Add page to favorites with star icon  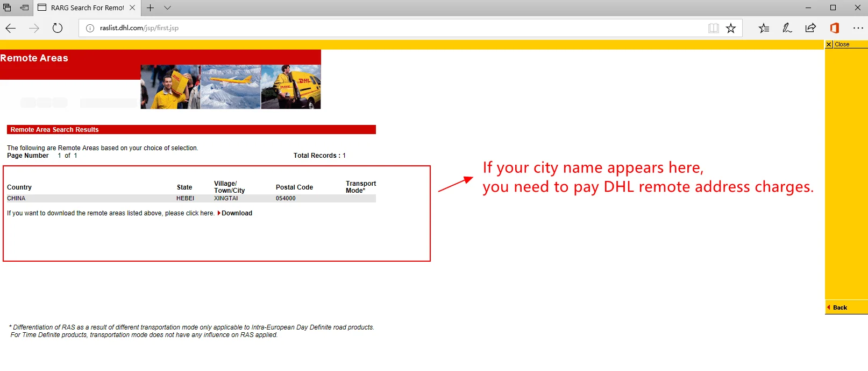tap(731, 28)
